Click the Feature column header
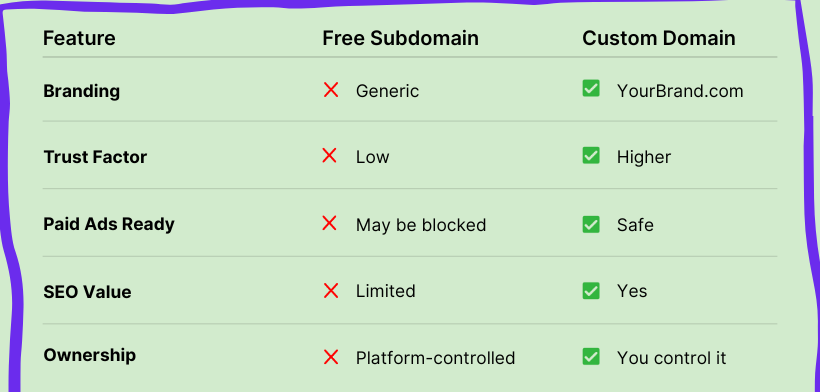This screenshot has height=392, width=820. (x=79, y=38)
